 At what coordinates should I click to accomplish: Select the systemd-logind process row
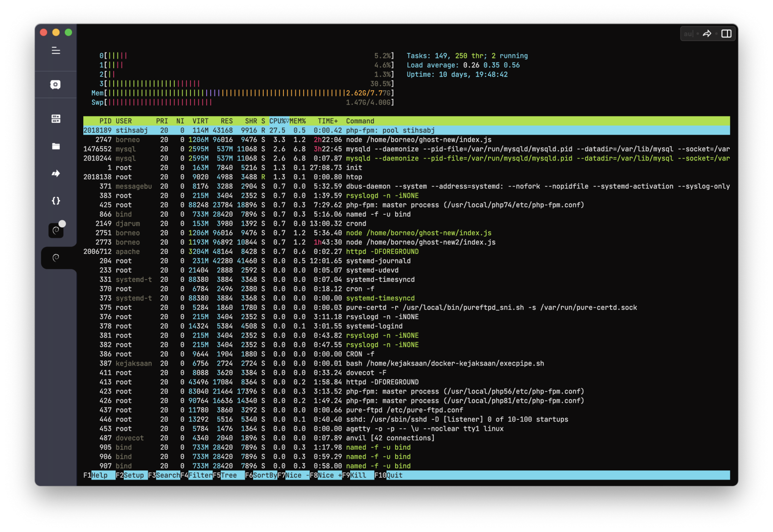407,326
